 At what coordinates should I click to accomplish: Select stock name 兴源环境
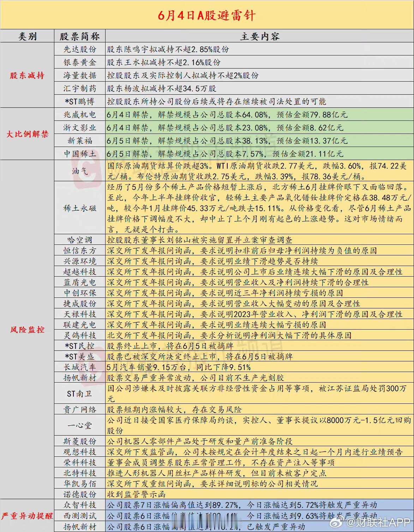pyautogui.click(x=80, y=261)
